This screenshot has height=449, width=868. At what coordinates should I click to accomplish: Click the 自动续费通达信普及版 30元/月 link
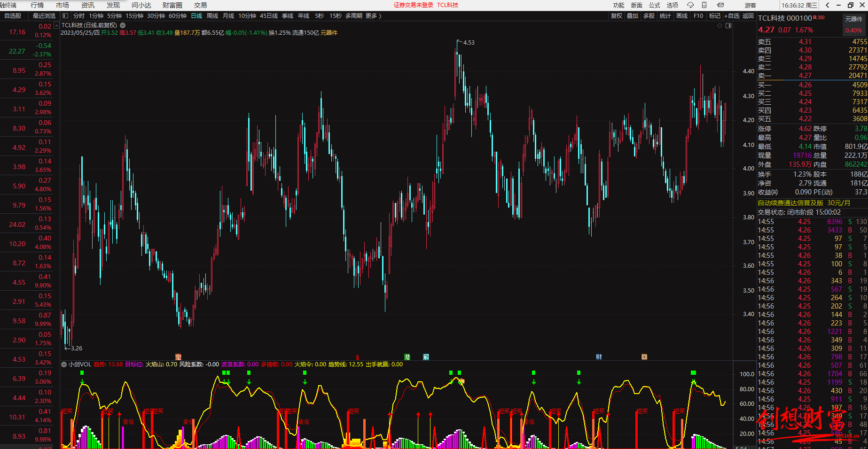pyautogui.click(x=804, y=203)
